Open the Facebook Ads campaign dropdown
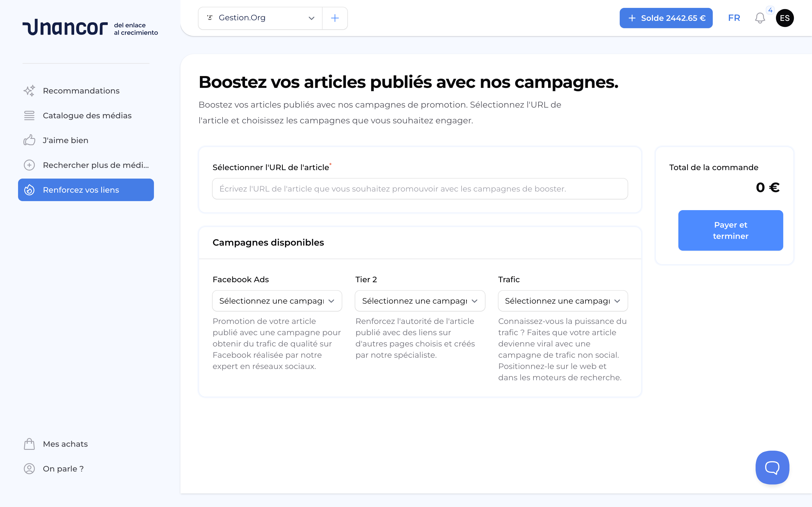Screen dimensions: 812x507 (277, 301)
